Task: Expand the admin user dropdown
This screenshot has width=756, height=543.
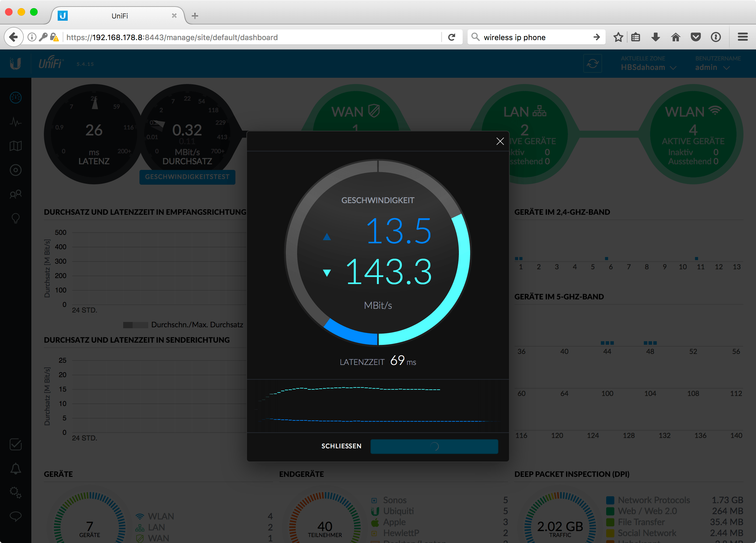Action: [x=712, y=67]
